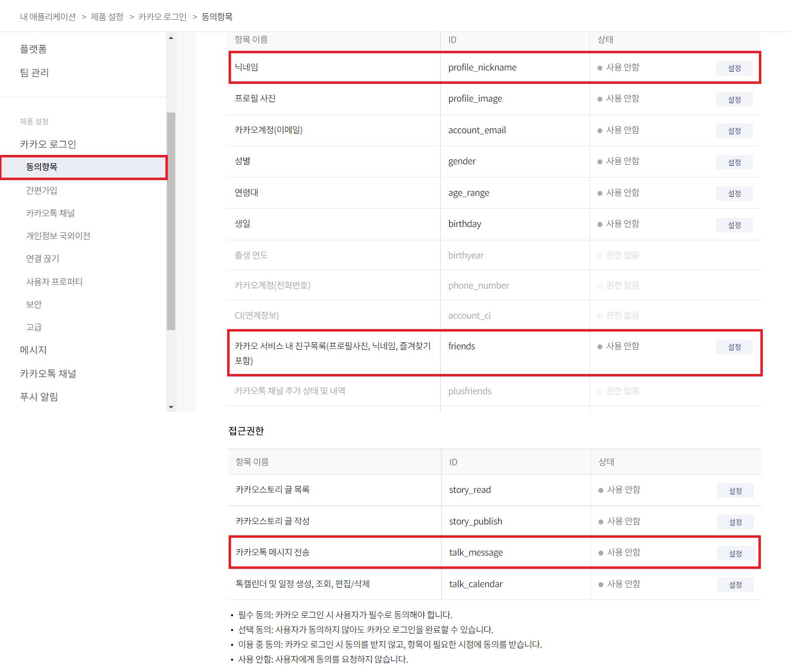Click the talk_calendar ID cell
The height and width of the screenshot is (672, 790).
coord(475,584)
